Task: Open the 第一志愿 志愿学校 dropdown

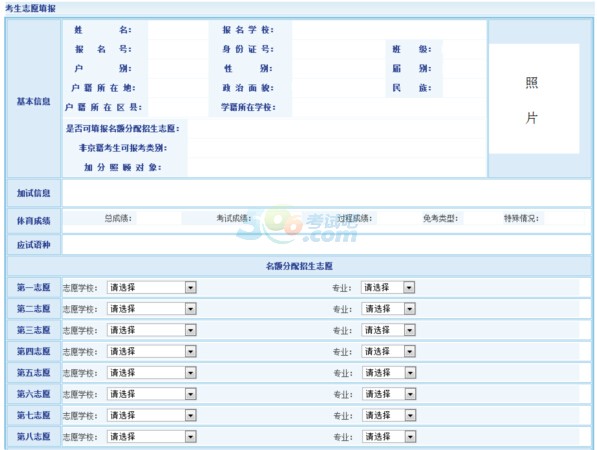Action: (152, 287)
